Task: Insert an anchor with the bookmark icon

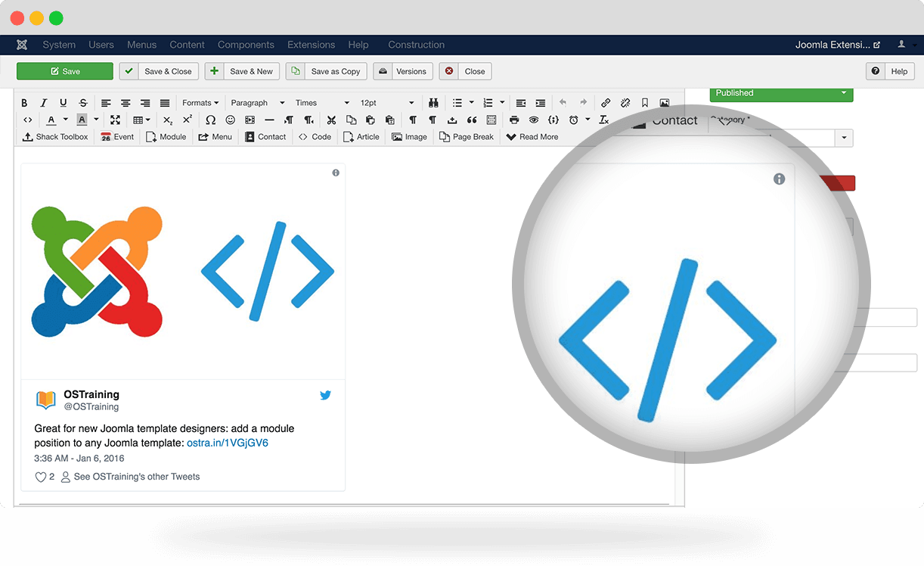Action: tap(645, 102)
